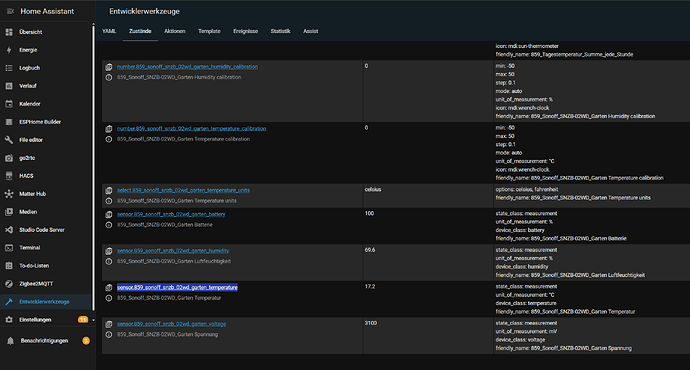Copy entity ID of garten_temperature sensor
The width and height of the screenshot is (690, 370).
click(x=109, y=288)
